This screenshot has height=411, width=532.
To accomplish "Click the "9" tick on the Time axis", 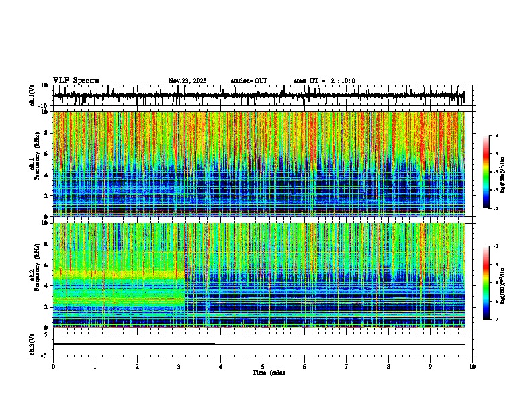I will (430, 367).
